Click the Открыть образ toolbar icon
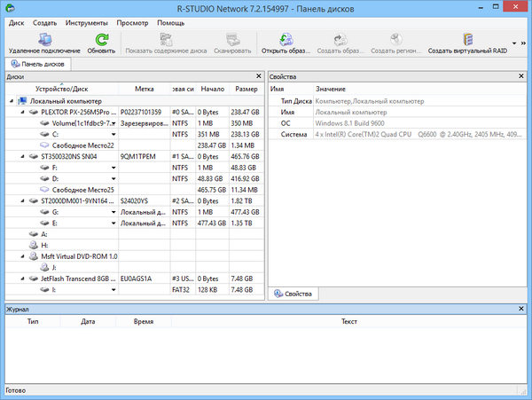The width and height of the screenshot is (532, 400). point(284,39)
